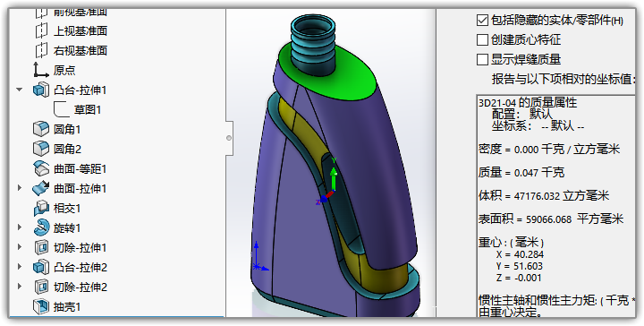Click the 抽壳1 shell icon
The image size is (644, 326).
[x=41, y=306]
